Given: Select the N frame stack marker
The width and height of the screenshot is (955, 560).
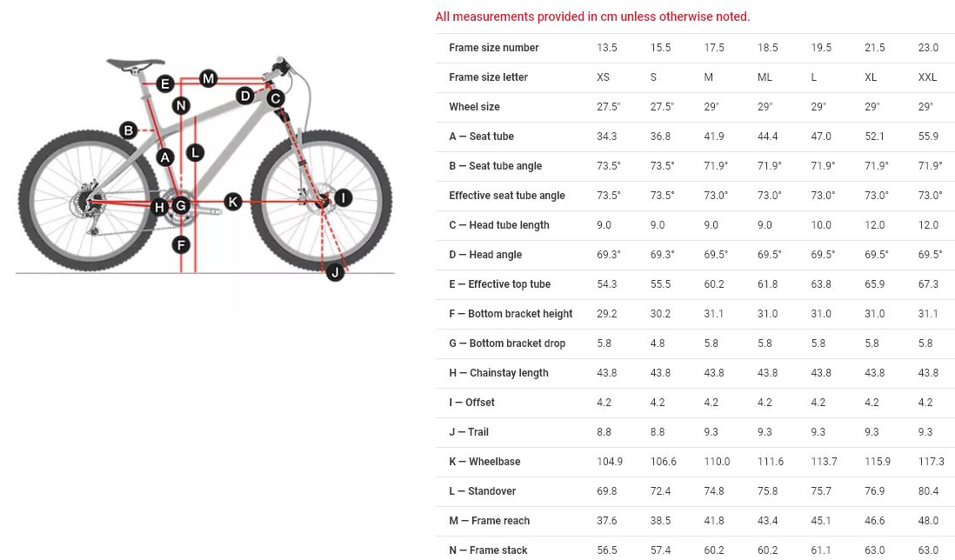Looking at the screenshot, I should (x=181, y=106).
